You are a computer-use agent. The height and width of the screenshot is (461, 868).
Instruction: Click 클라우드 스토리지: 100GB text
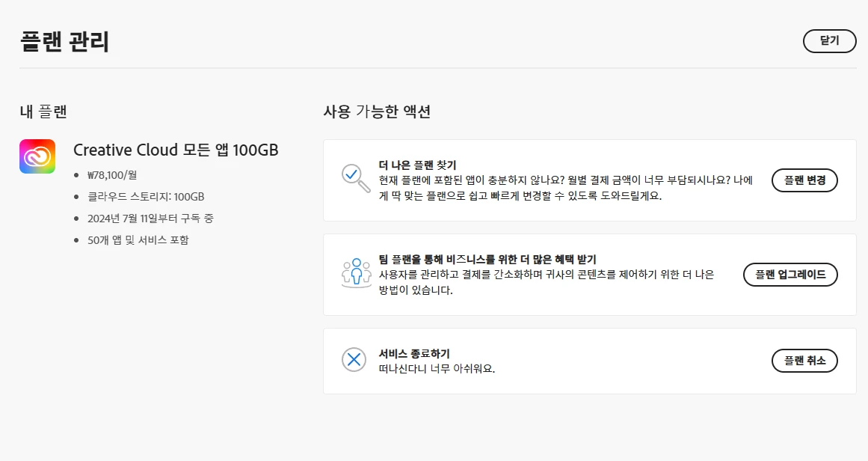pos(146,197)
